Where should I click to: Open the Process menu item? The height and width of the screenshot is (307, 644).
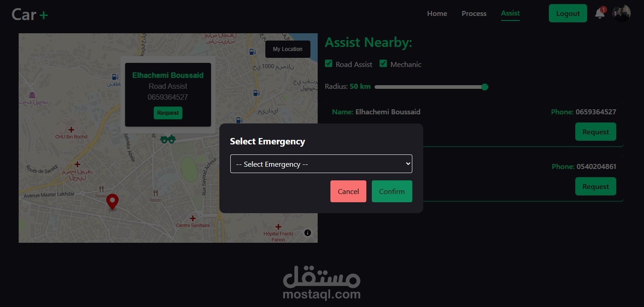pos(474,14)
